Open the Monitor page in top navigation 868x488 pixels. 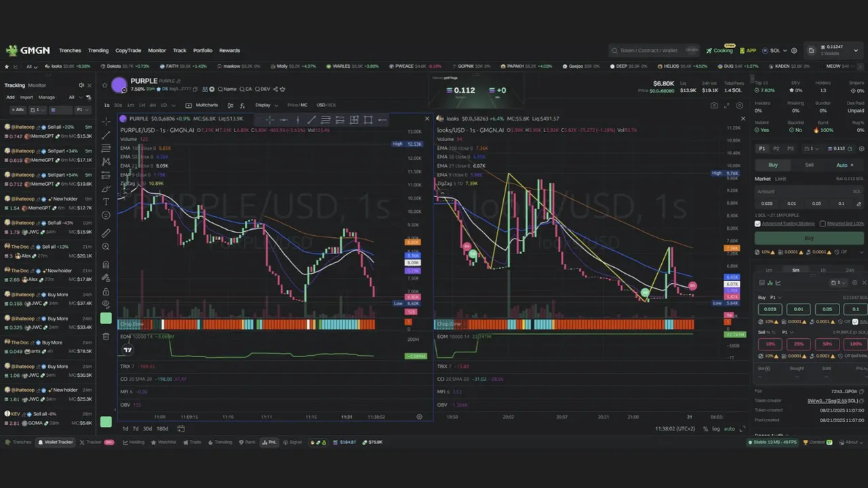pos(157,50)
